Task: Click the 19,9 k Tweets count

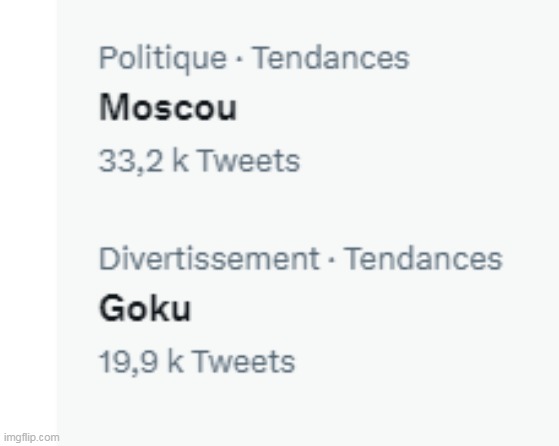Action: pos(197,362)
